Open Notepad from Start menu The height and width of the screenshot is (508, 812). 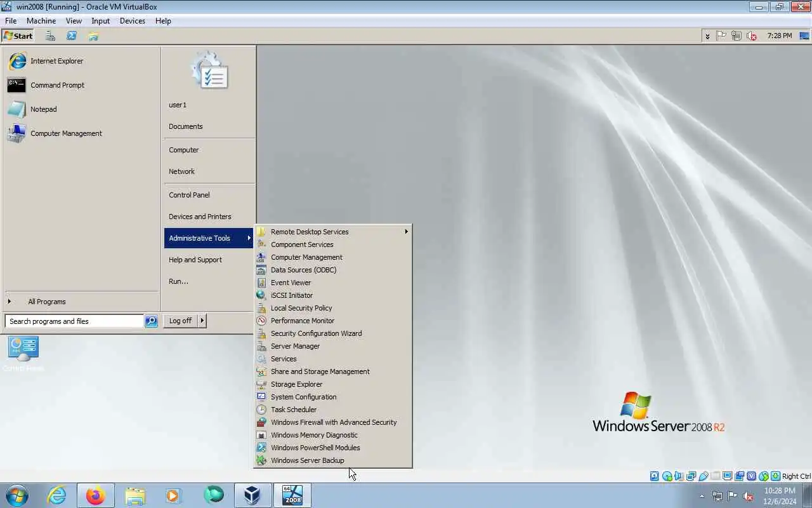[x=81, y=109]
